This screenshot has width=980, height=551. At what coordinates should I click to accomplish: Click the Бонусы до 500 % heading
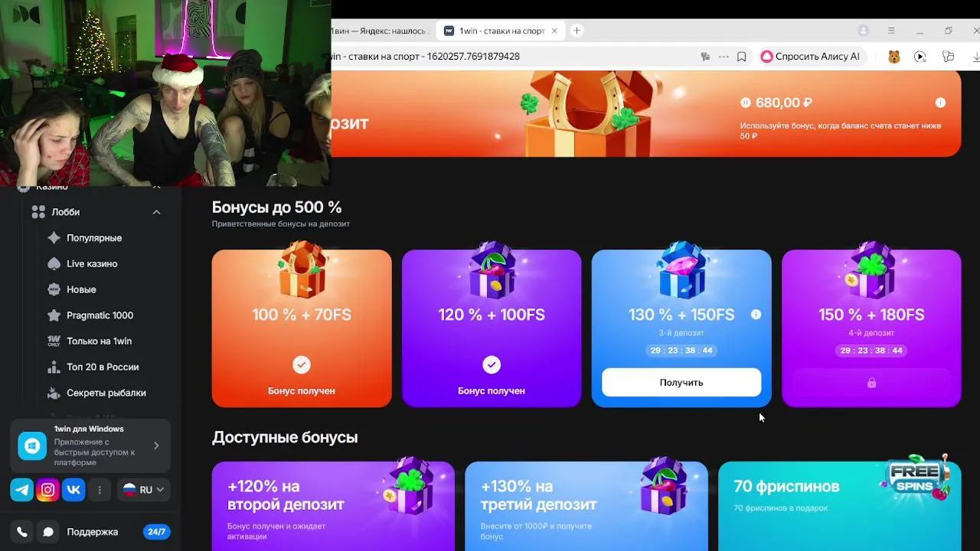pyautogui.click(x=276, y=207)
